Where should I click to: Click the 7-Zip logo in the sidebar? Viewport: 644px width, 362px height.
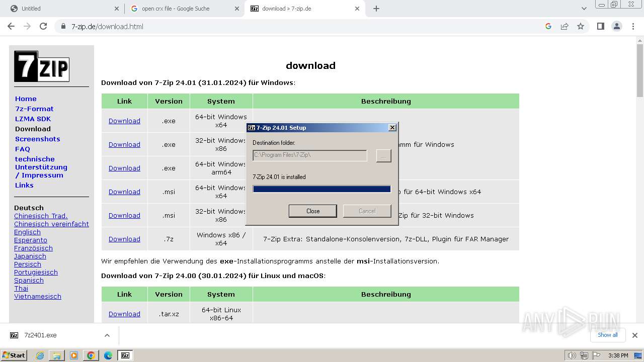[x=42, y=66]
